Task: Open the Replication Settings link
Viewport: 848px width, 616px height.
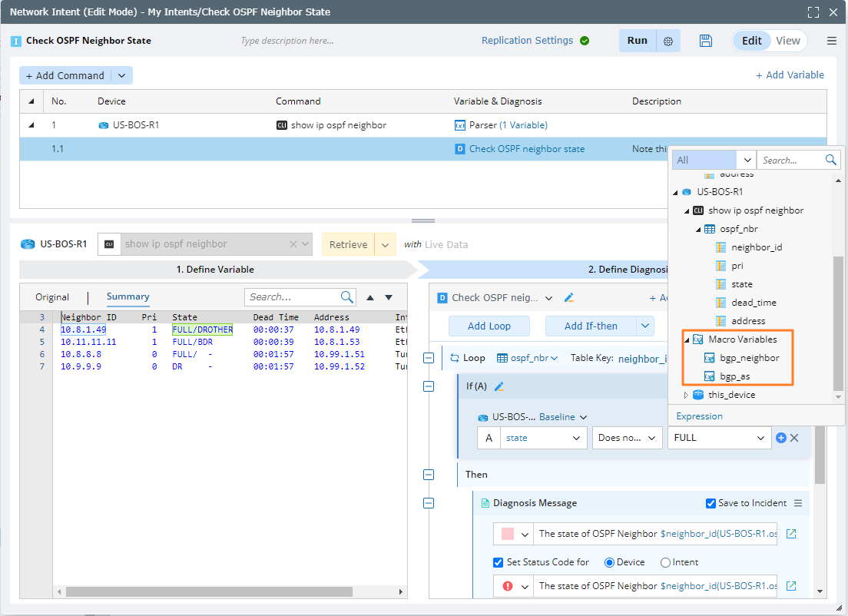Action: (527, 41)
